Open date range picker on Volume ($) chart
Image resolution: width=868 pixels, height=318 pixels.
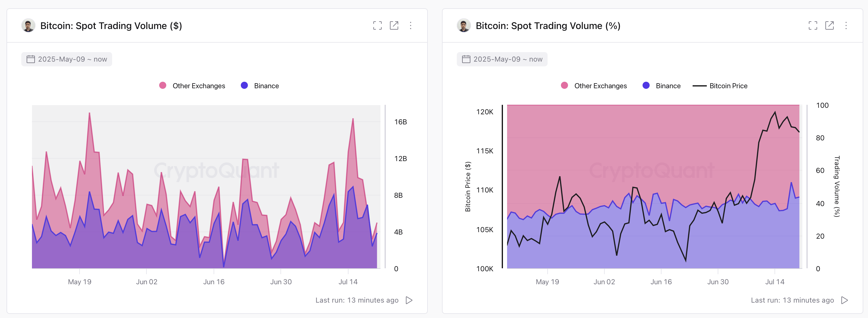coord(67,59)
